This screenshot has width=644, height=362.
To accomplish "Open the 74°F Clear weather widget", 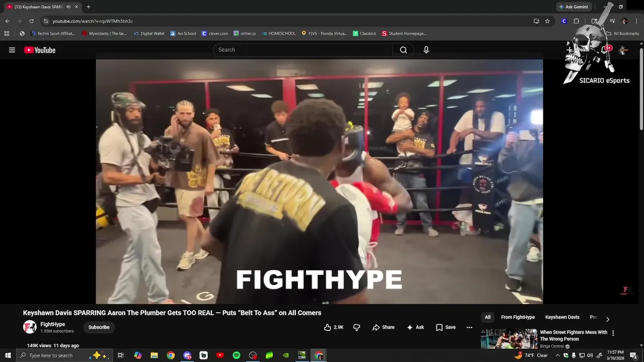I will pos(531,355).
